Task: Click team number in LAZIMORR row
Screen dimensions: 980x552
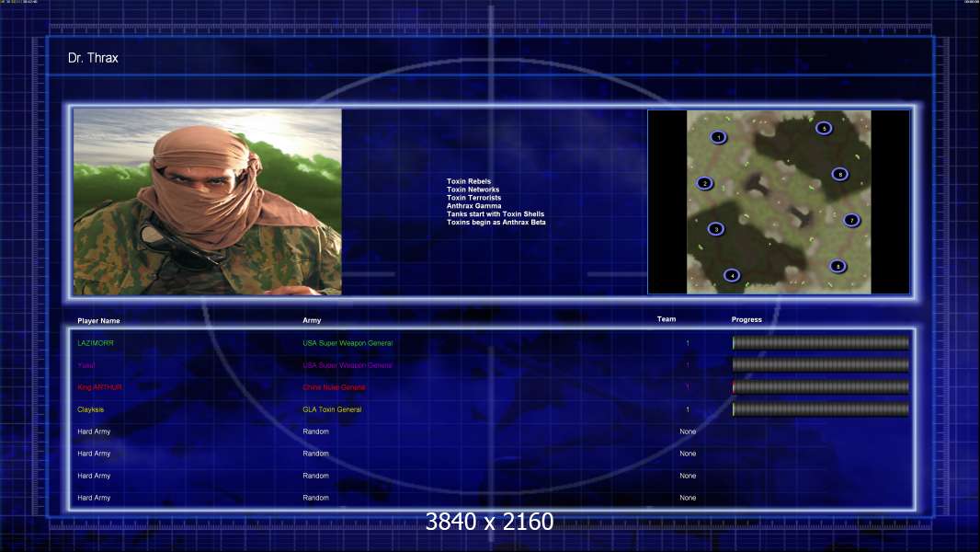Action: coord(688,343)
